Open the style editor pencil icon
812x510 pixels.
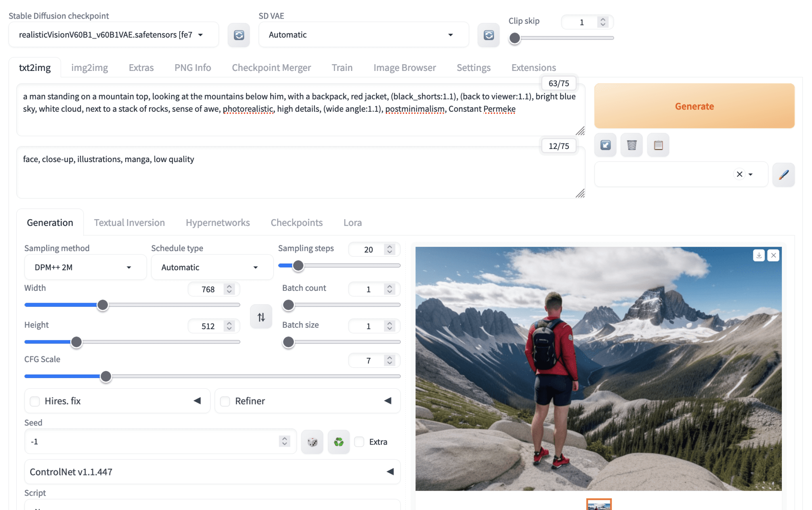click(x=783, y=174)
